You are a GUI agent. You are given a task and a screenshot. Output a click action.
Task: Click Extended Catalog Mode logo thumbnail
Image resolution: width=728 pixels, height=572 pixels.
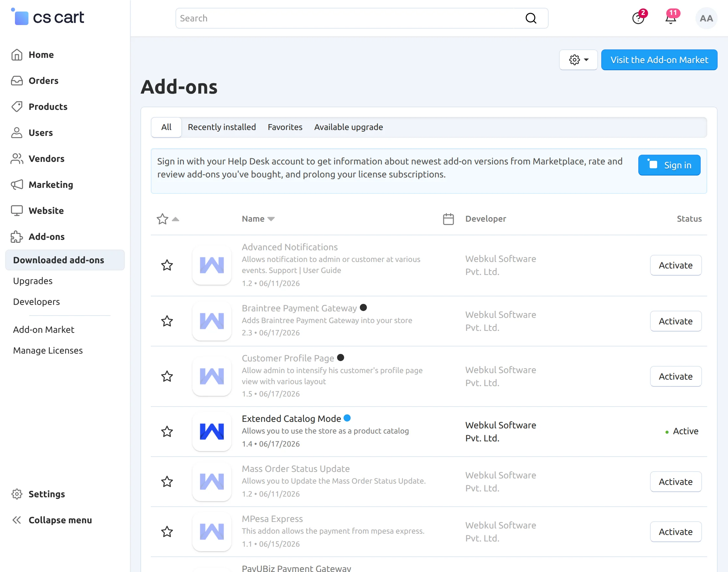[x=212, y=432]
